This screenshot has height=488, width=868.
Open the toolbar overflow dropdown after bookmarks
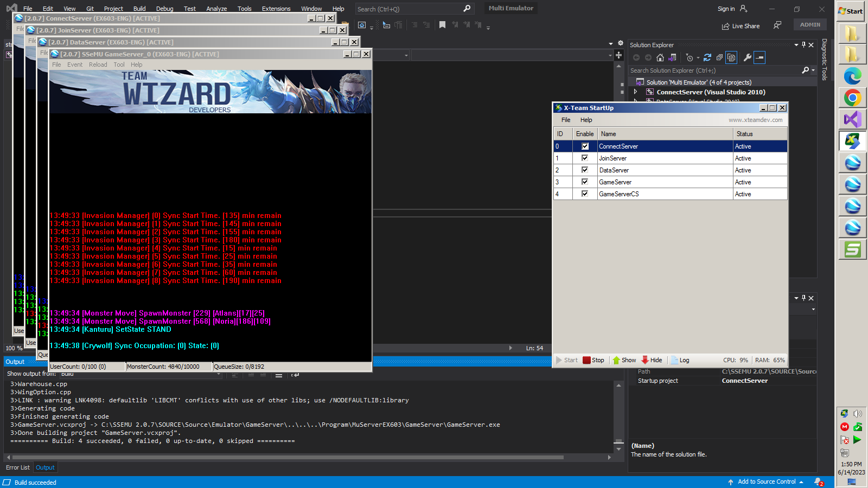pyautogui.click(x=488, y=27)
